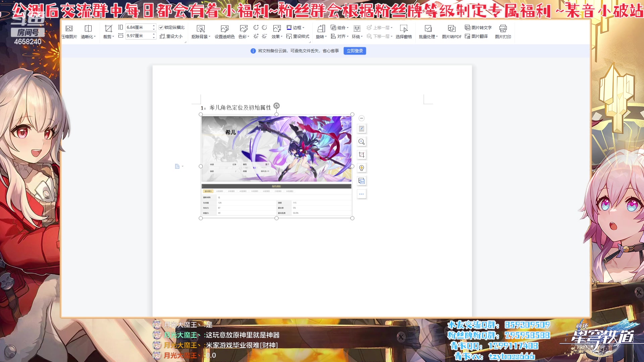Click the height icon next to 6.84厘米

121,27
